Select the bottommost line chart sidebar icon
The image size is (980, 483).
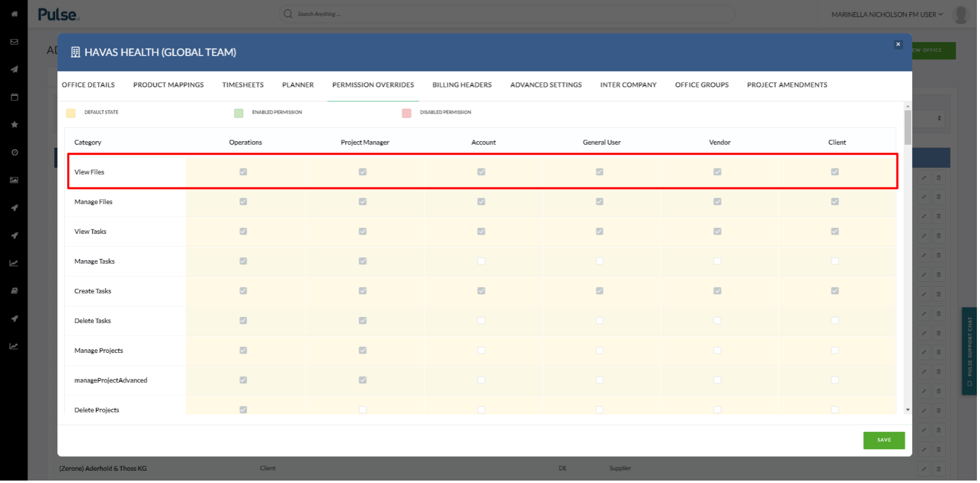[14, 347]
